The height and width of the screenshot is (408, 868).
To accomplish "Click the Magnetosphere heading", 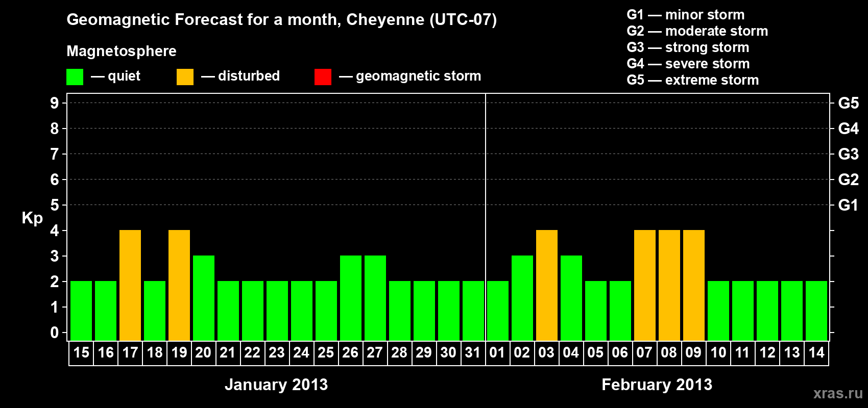I will (122, 52).
